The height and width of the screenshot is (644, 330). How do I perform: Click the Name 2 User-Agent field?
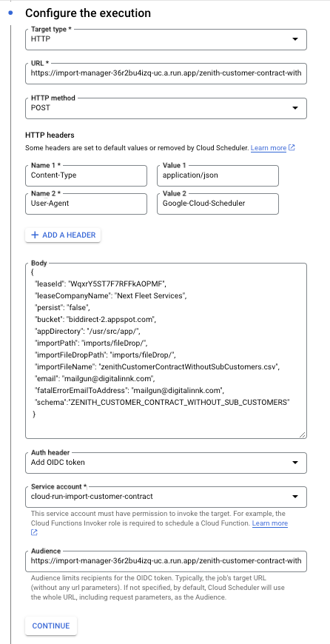click(86, 204)
